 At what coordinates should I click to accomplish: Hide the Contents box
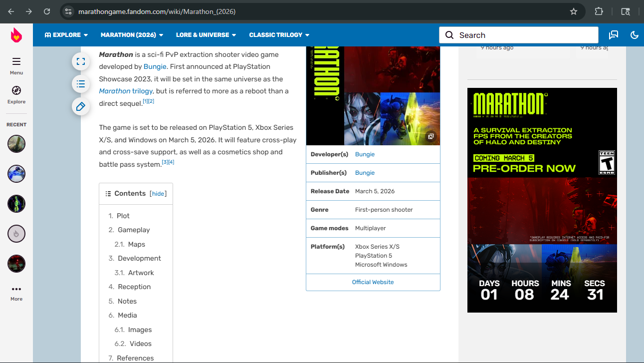click(158, 194)
